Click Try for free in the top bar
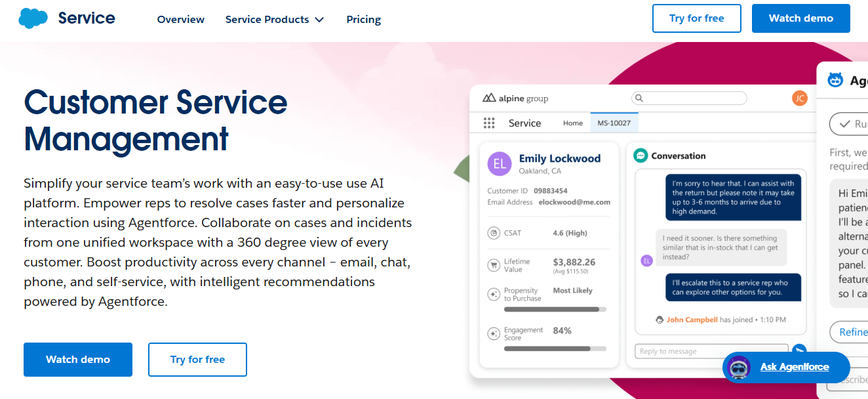Image resolution: width=868 pixels, height=399 pixels. (696, 18)
